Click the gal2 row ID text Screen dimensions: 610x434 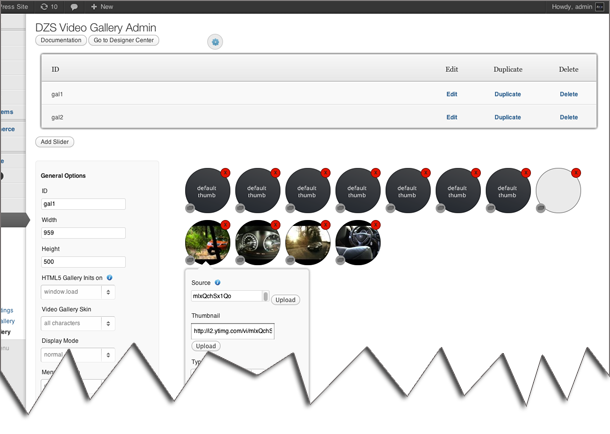tap(57, 117)
